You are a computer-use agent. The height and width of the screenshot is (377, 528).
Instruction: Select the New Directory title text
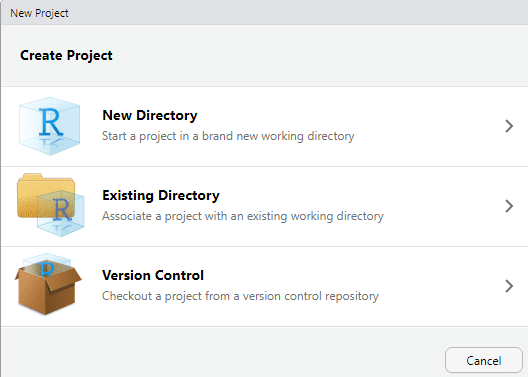coord(150,115)
